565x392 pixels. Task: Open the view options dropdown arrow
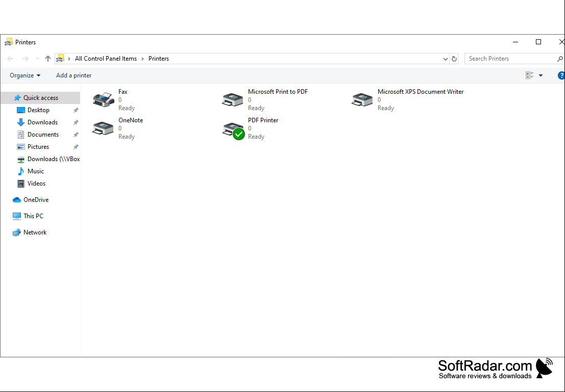[x=541, y=75]
